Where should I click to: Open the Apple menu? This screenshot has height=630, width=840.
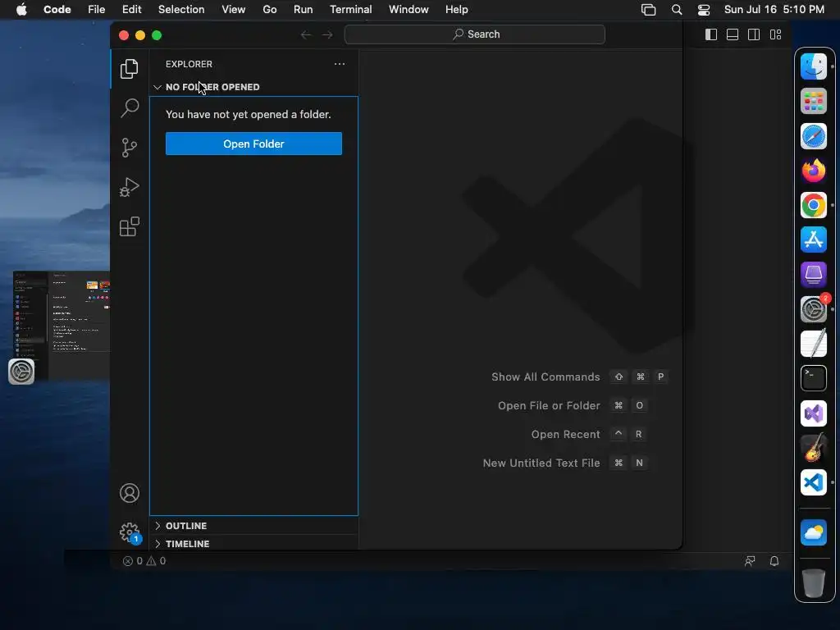[x=21, y=10]
